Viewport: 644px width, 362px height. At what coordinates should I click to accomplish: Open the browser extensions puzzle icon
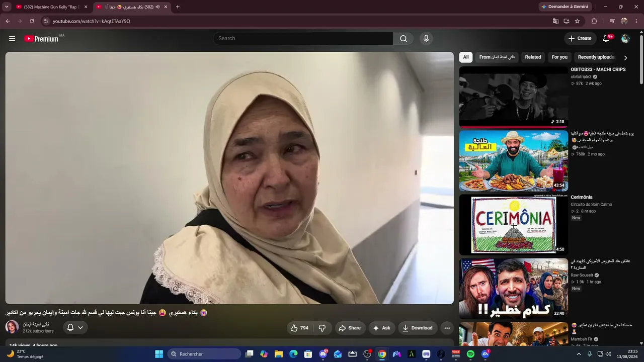(594, 21)
